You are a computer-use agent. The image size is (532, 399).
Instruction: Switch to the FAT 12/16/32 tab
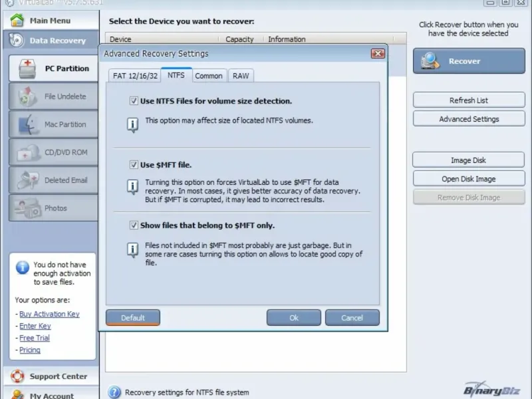point(135,76)
